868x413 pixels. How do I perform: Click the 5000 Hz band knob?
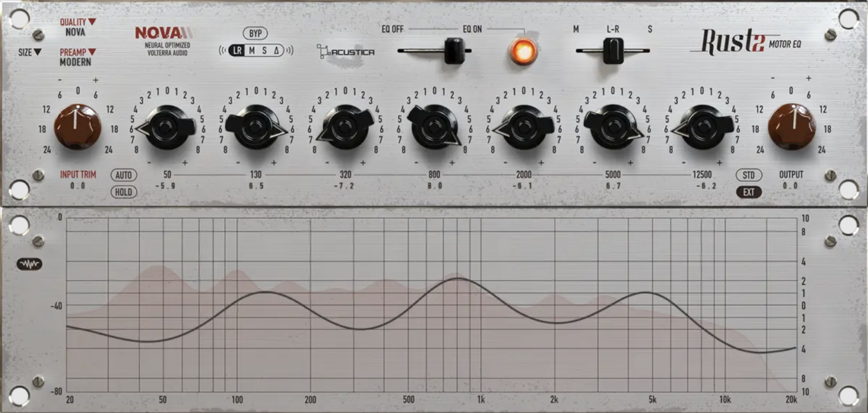(613, 128)
